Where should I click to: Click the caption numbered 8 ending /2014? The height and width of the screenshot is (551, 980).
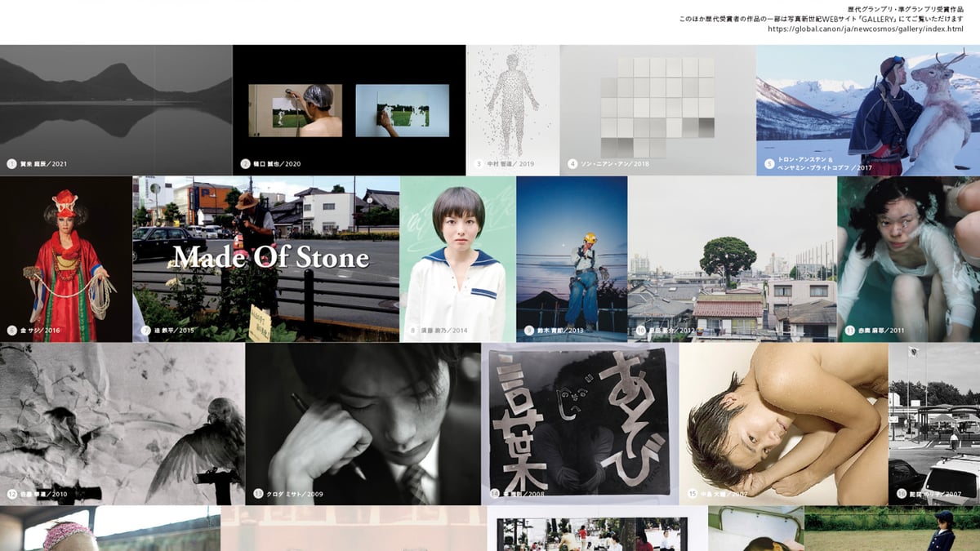[x=438, y=331]
